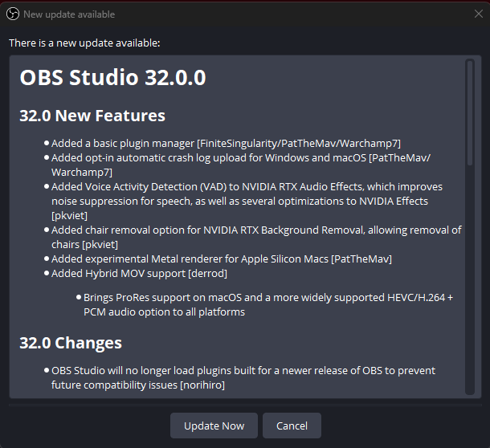490x448 pixels.
Task: Click the Cancel button
Action: pos(292,426)
